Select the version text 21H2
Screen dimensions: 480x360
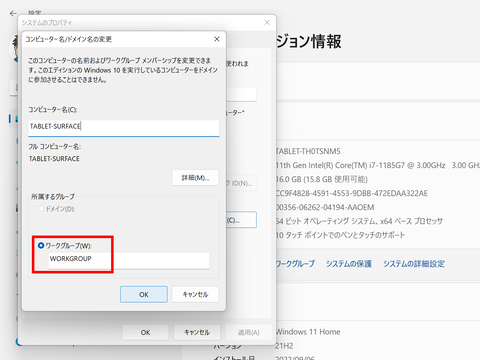pos(285,346)
